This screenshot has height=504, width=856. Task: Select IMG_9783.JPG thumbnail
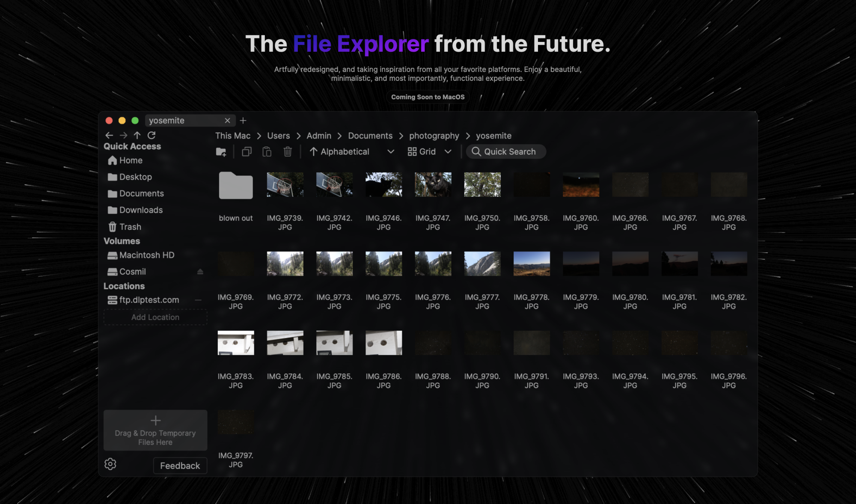(236, 343)
